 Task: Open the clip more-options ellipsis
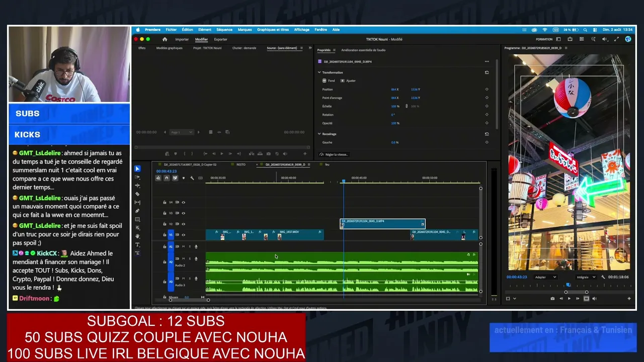click(x=487, y=61)
